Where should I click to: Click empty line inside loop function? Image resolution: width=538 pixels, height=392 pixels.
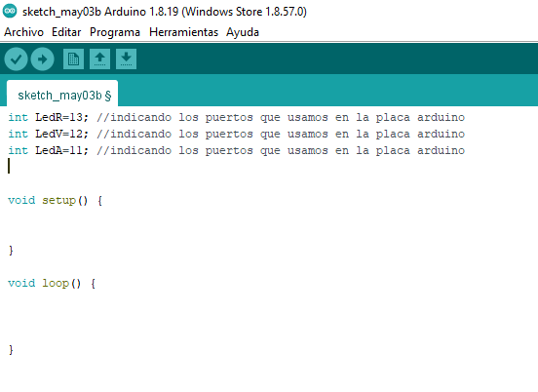[x=269, y=316]
